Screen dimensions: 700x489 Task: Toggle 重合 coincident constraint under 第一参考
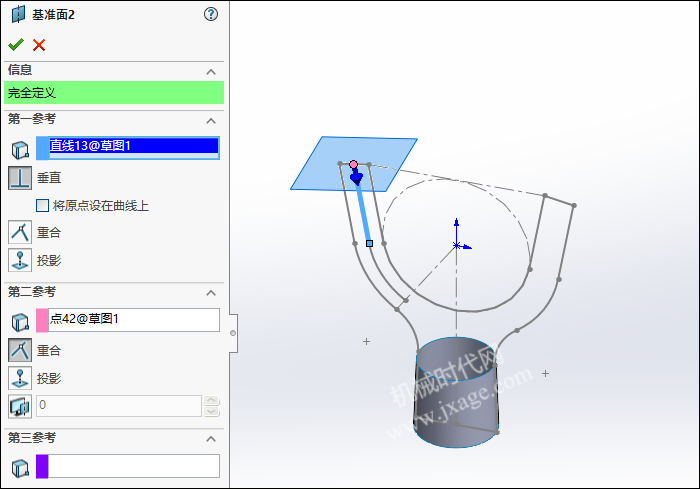(x=20, y=232)
